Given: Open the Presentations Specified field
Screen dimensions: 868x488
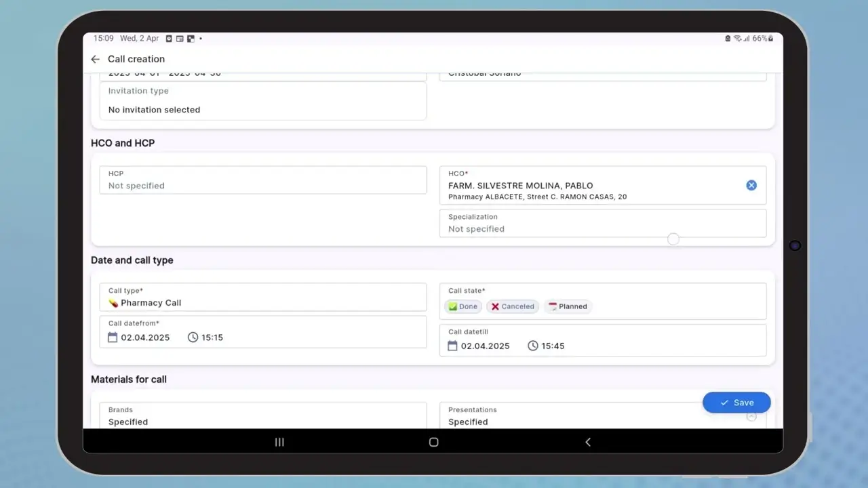Looking at the screenshot, I should click(x=603, y=415).
